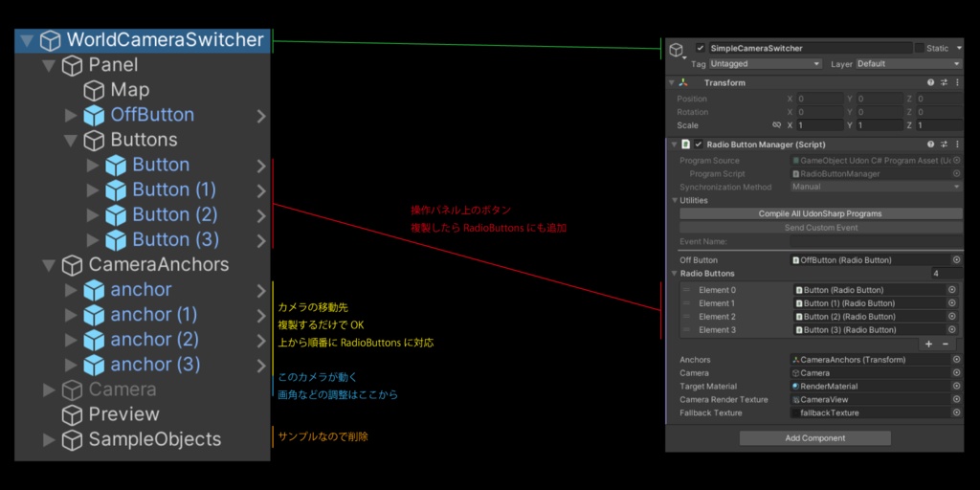Click the CameraAnchors cube icon
Image resolution: width=980 pixels, height=490 pixels.
pyautogui.click(x=72, y=266)
